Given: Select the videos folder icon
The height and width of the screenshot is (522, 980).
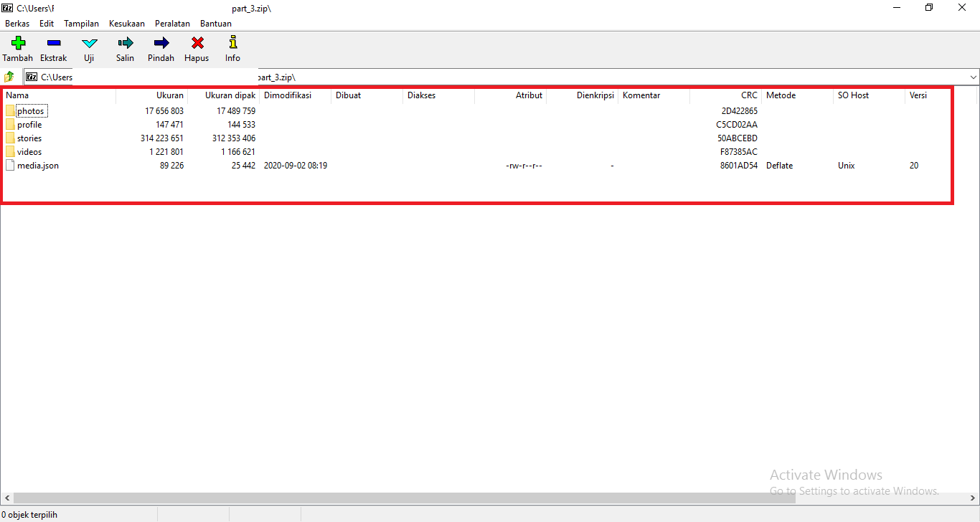Looking at the screenshot, I should click(10, 152).
